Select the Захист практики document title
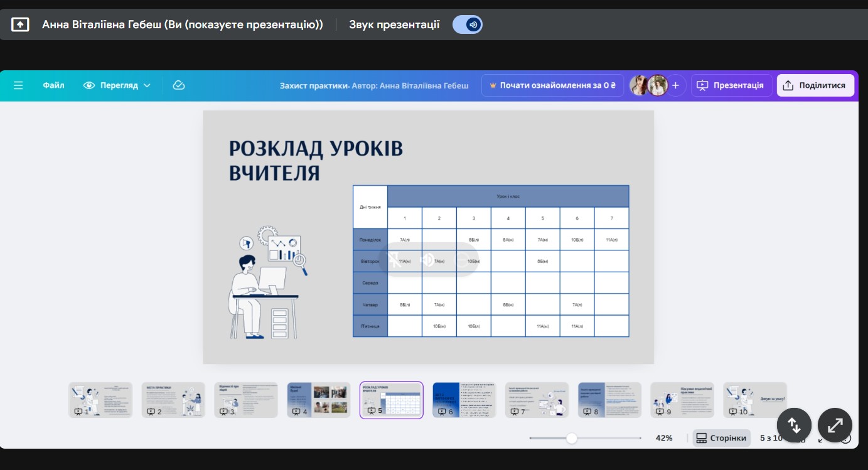This screenshot has width=868, height=470. pos(313,85)
